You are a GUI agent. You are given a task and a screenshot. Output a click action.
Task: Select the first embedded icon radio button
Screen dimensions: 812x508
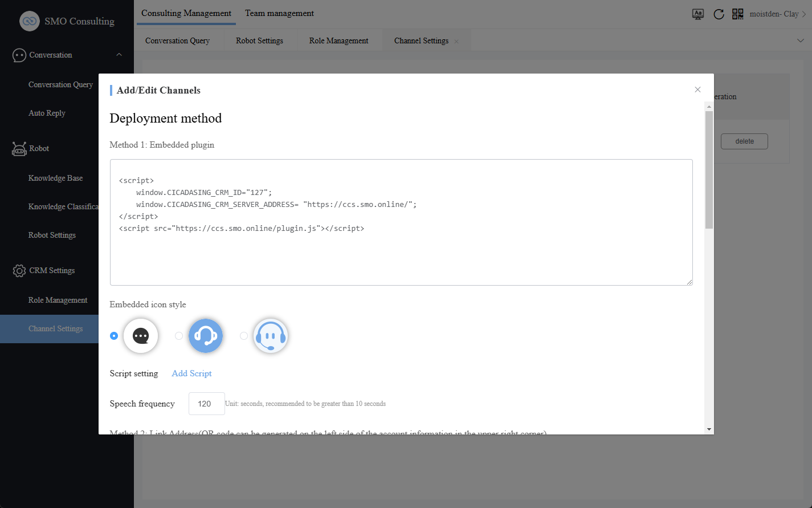114,336
